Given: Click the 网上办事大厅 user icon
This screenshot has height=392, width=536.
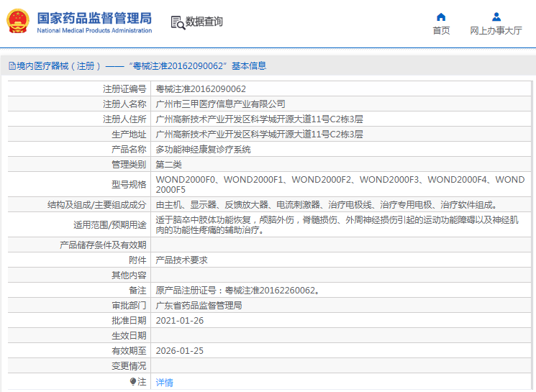Looking at the screenshot, I should tap(496, 17).
